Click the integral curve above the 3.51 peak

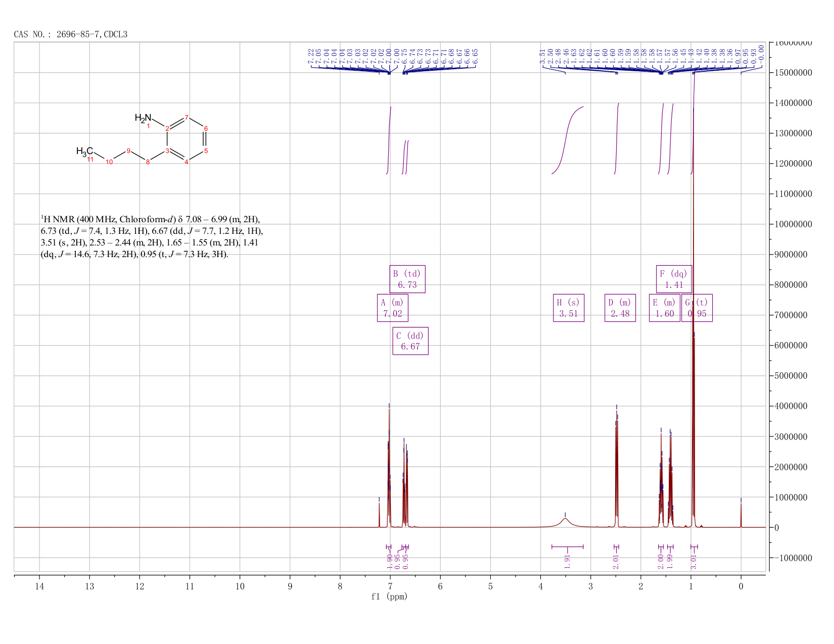567,140
